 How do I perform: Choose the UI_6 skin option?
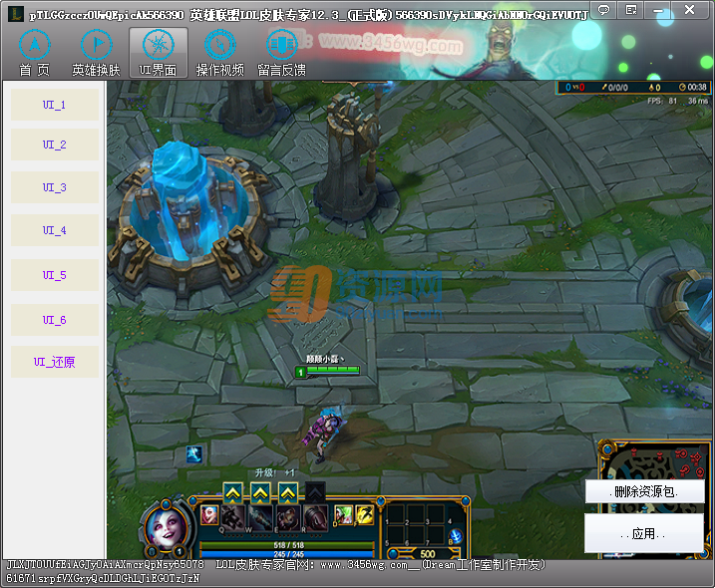click(55, 320)
